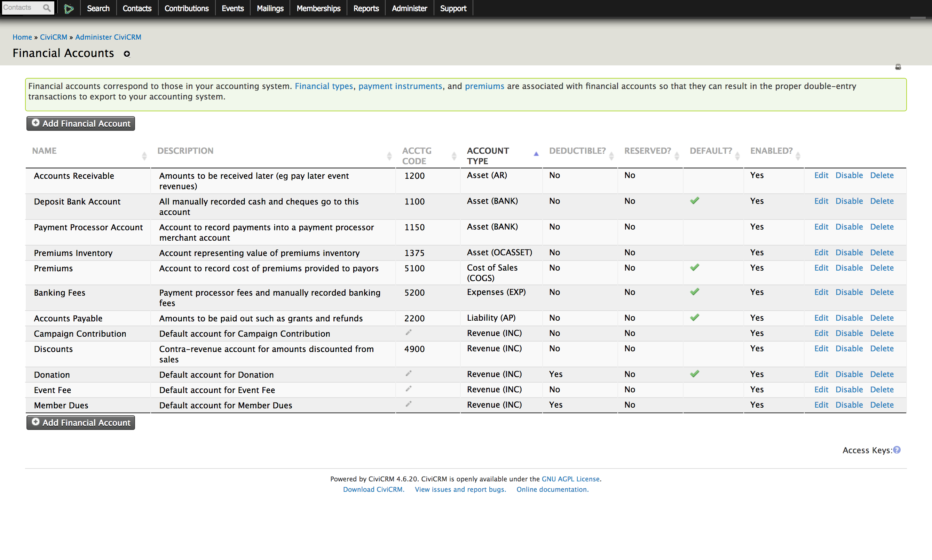Disable the Campaign Contribution account
The height and width of the screenshot is (560, 932).
click(849, 333)
